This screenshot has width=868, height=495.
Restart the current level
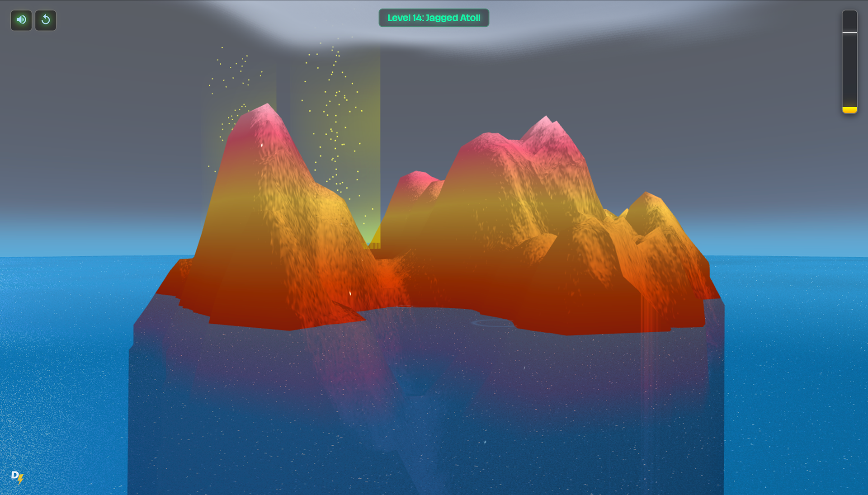pyautogui.click(x=46, y=20)
